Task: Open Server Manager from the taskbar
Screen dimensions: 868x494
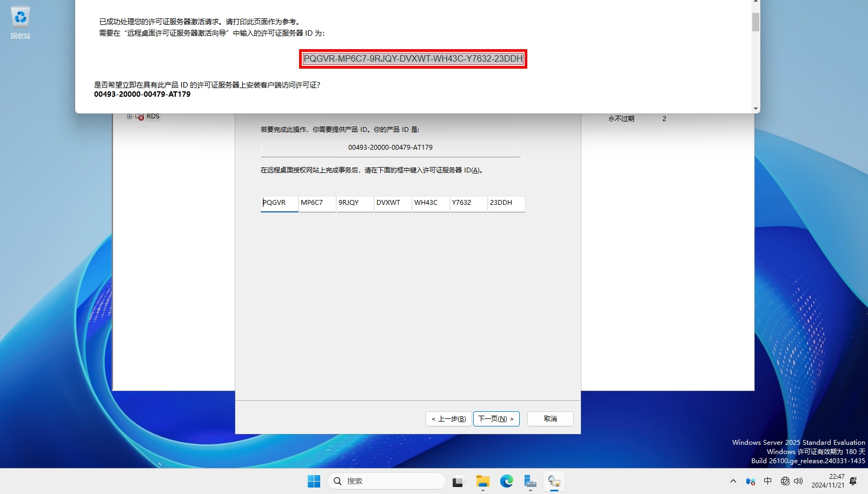Action: [530, 481]
